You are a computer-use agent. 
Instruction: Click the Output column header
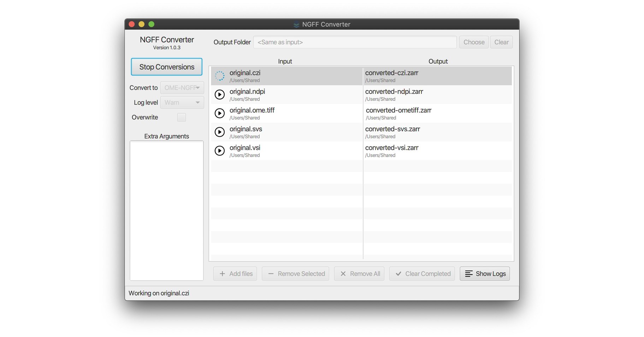(438, 61)
